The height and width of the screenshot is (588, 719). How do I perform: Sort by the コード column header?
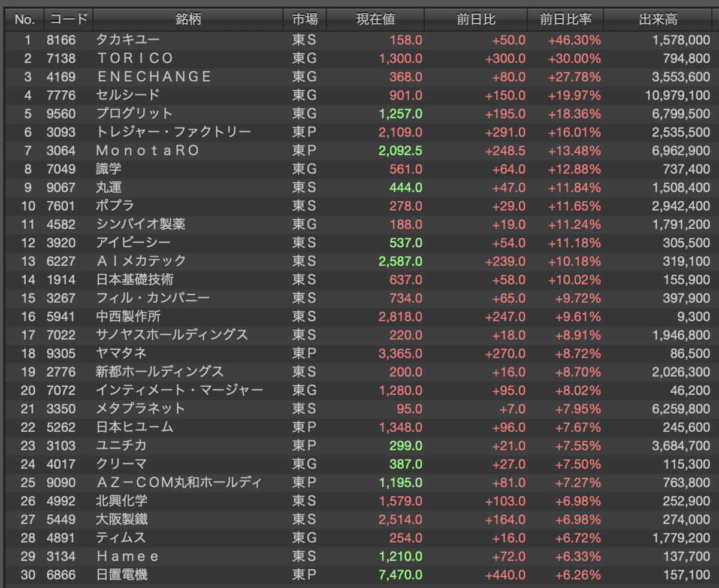pyautogui.click(x=68, y=20)
